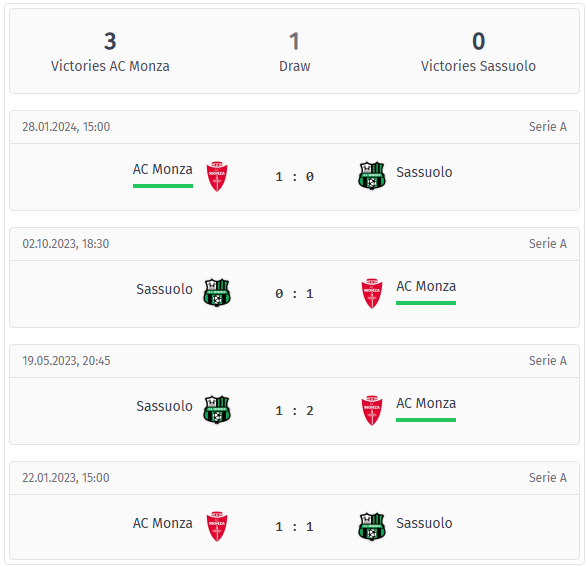Click AC Monza crest in 28.01.2024 match
Screen dimensions: 587x567
tap(217, 176)
